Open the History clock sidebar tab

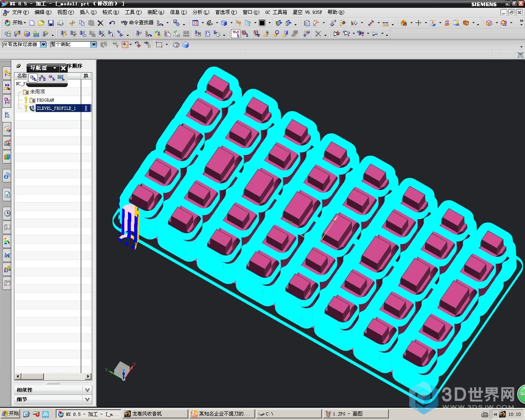point(7,213)
